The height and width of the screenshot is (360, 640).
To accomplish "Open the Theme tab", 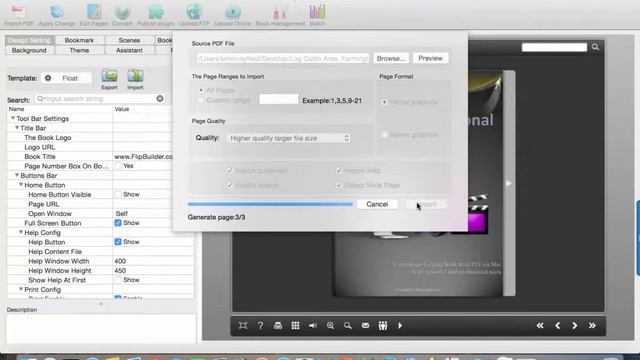I will pyautogui.click(x=79, y=50).
